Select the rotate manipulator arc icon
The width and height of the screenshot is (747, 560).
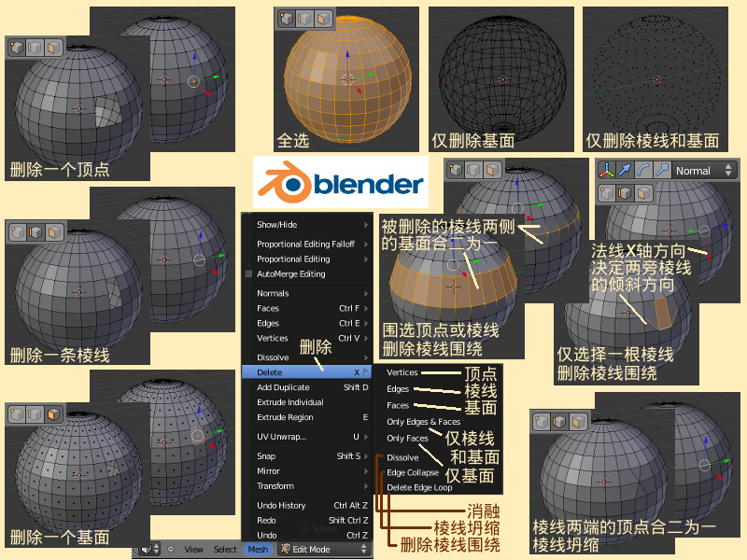point(643,170)
